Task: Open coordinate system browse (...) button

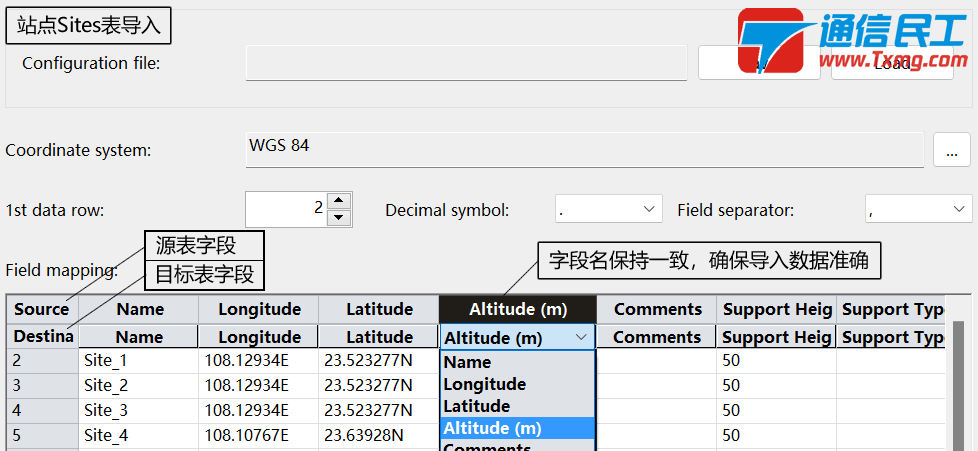Action: pyautogui.click(x=951, y=150)
